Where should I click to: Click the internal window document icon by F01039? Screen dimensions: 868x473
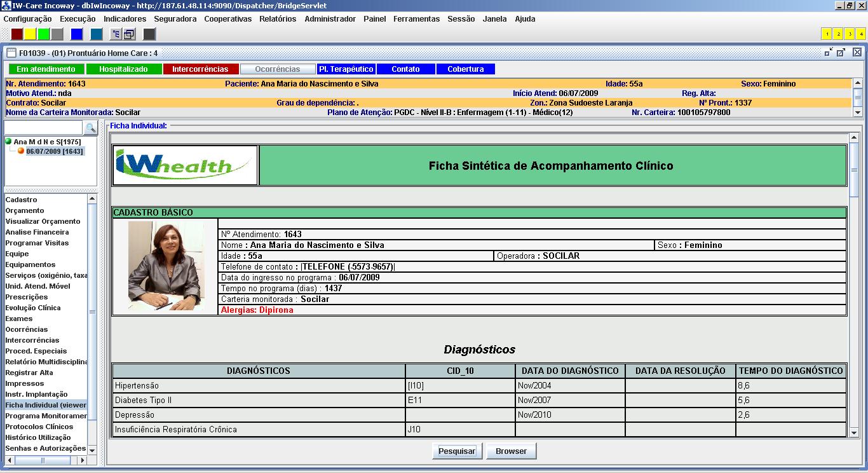click(x=11, y=53)
